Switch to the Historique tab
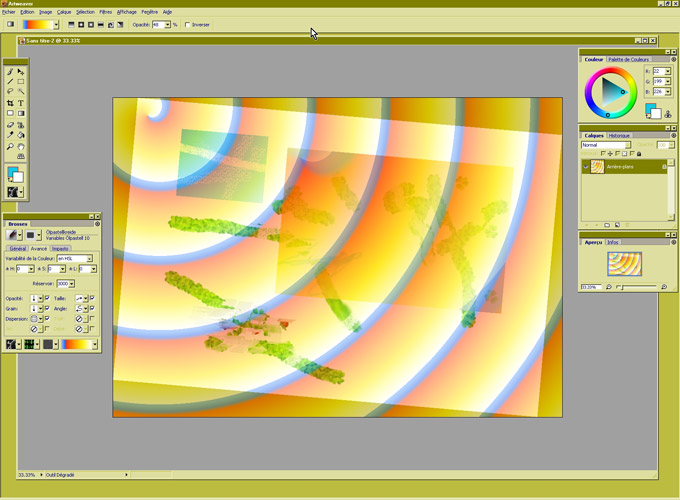This screenshot has height=500, width=680. point(620,135)
